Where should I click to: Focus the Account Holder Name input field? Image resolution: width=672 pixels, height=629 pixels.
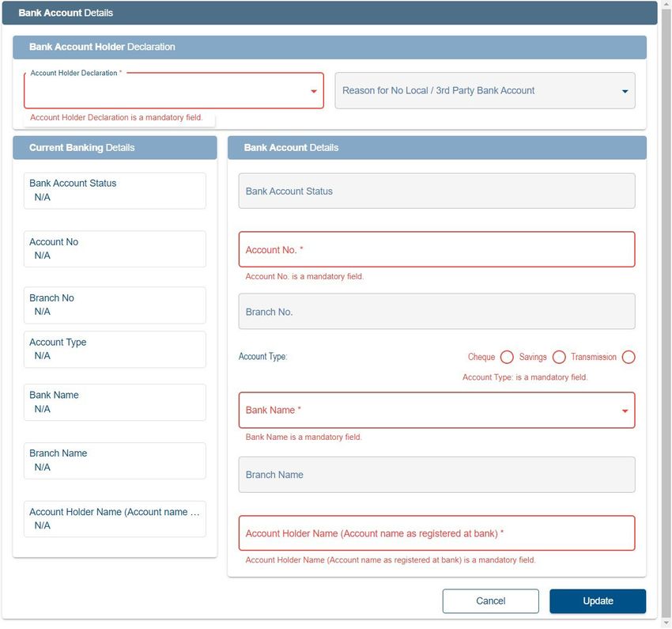click(436, 533)
